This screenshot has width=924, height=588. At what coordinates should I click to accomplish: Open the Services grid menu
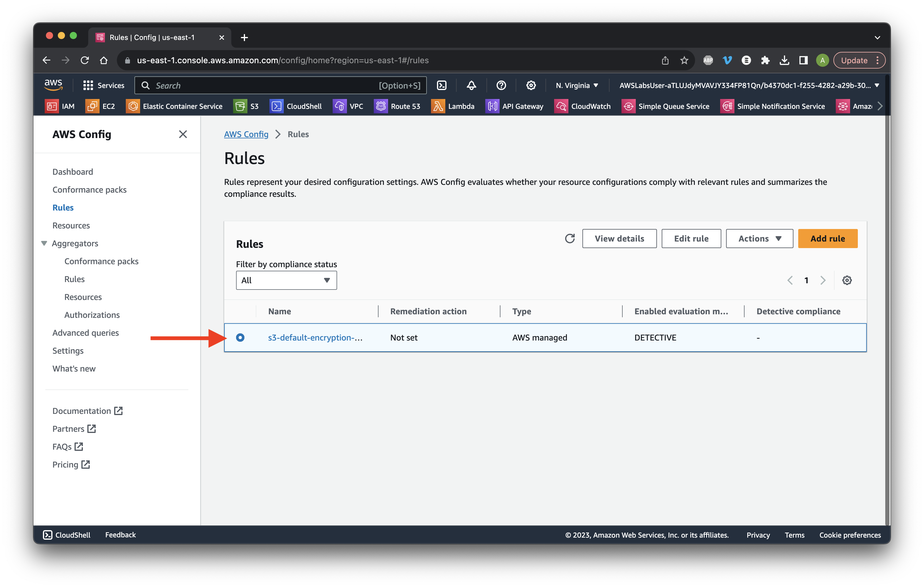tap(104, 85)
